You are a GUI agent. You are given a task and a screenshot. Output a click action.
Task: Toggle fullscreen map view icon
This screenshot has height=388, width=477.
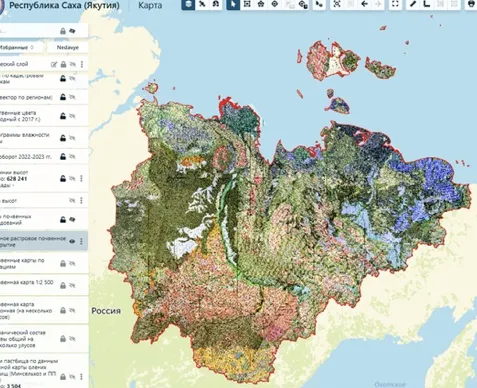(395, 4)
